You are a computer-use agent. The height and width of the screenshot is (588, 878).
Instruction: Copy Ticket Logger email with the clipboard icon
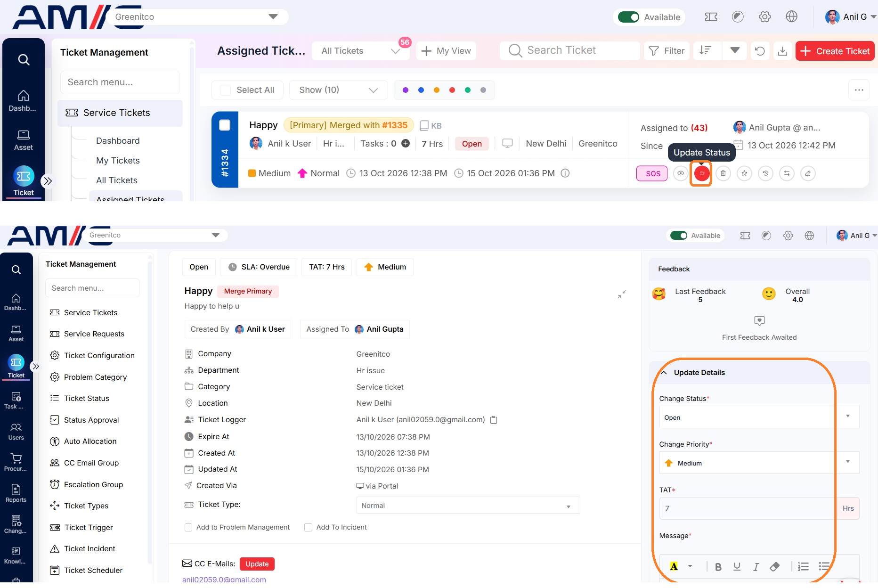click(x=494, y=420)
